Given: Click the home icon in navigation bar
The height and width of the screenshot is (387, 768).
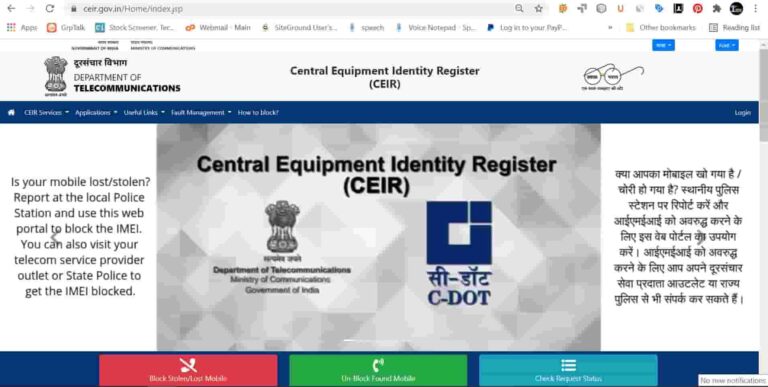Looking at the screenshot, I should (x=11, y=113).
